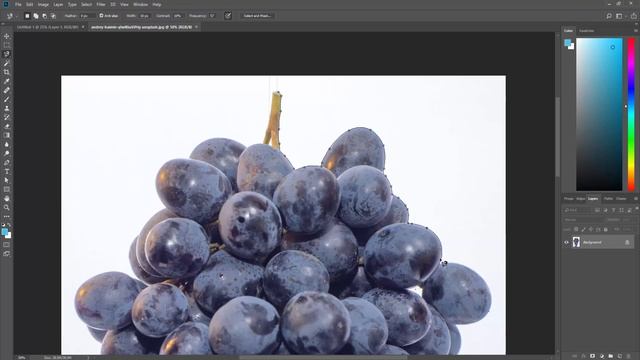Select the History Brush tool

point(7,117)
